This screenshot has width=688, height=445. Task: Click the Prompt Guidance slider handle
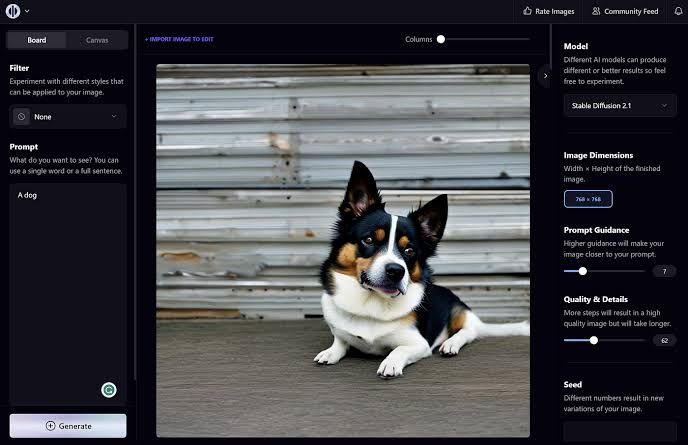pyautogui.click(x=583, y=271)
